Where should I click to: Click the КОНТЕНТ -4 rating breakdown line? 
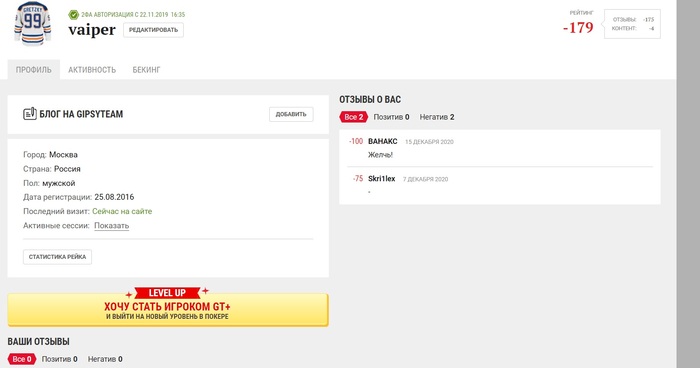pyautogui.click(x=633, y=29)
